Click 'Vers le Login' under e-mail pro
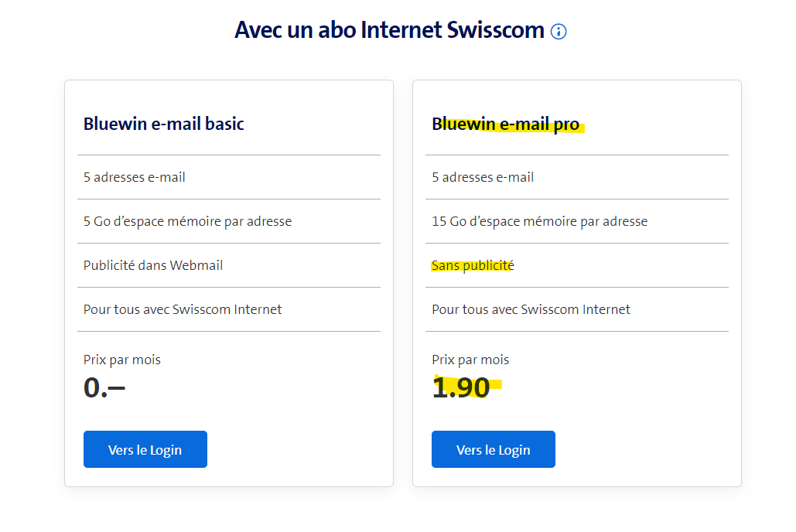Viewport: 796px width, 532px height. (494, 449)
